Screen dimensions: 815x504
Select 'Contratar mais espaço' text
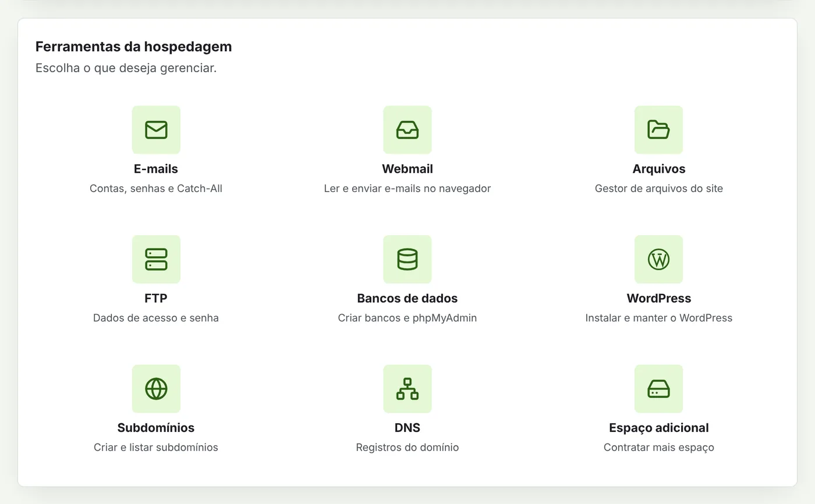[x=659, y=448]
